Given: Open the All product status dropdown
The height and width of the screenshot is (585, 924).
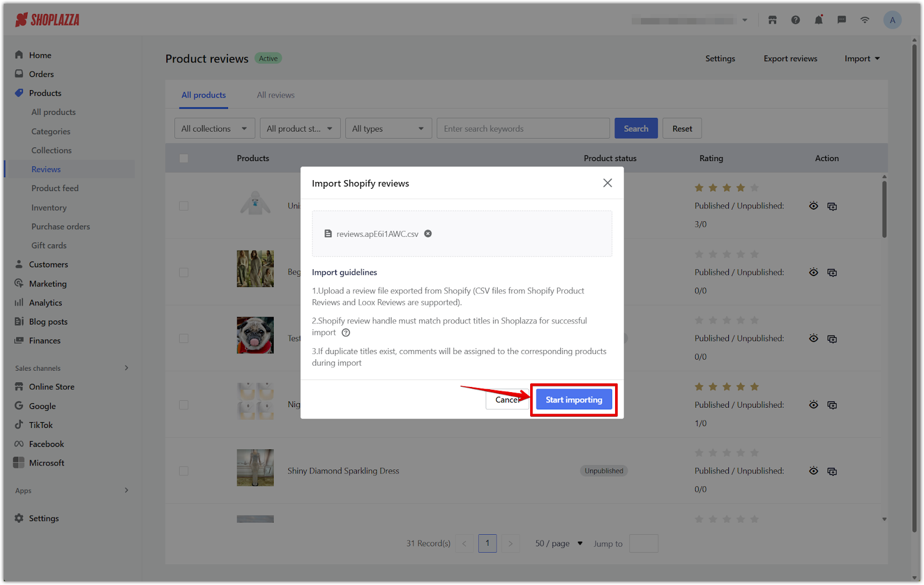Looking at the screenshot, I should [300, 129].
